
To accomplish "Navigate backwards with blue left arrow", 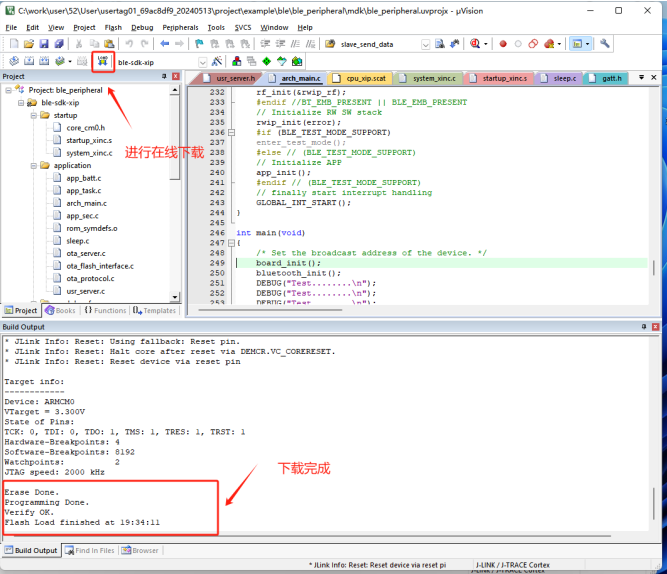I will (165, 43).
